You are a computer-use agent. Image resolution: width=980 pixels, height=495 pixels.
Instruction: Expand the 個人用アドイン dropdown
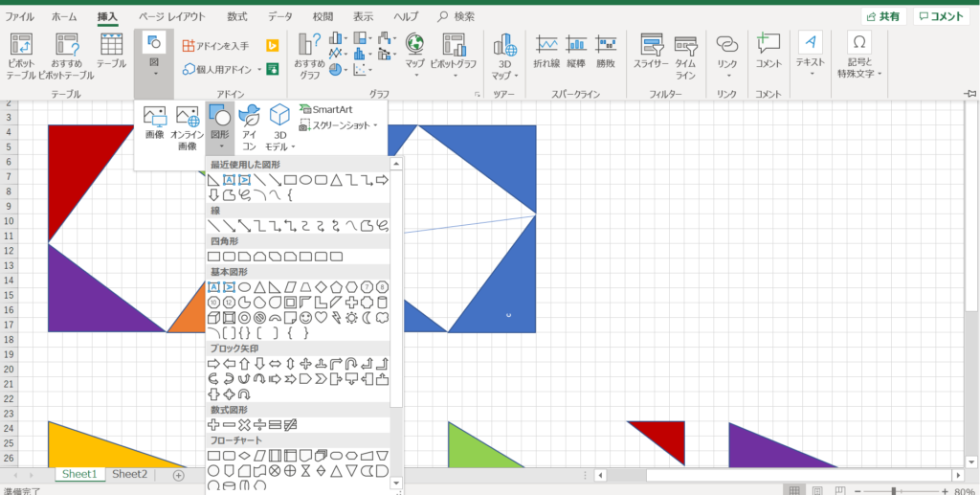259,69
